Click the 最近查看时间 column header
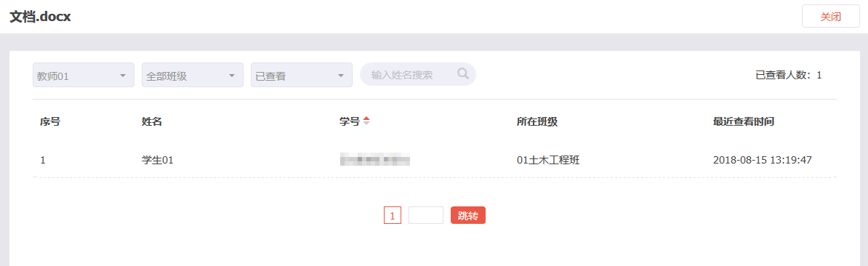868x266 pixels. [x=744, y=121]
